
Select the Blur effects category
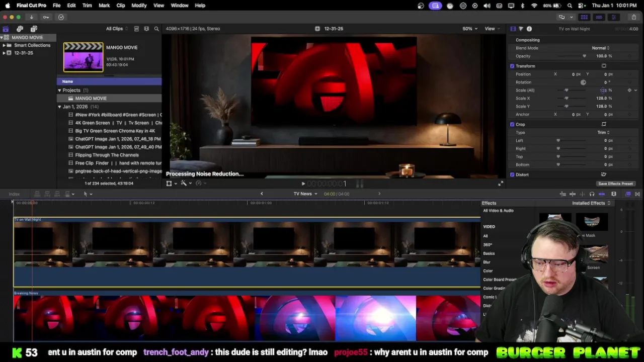[x=487, y=262]
